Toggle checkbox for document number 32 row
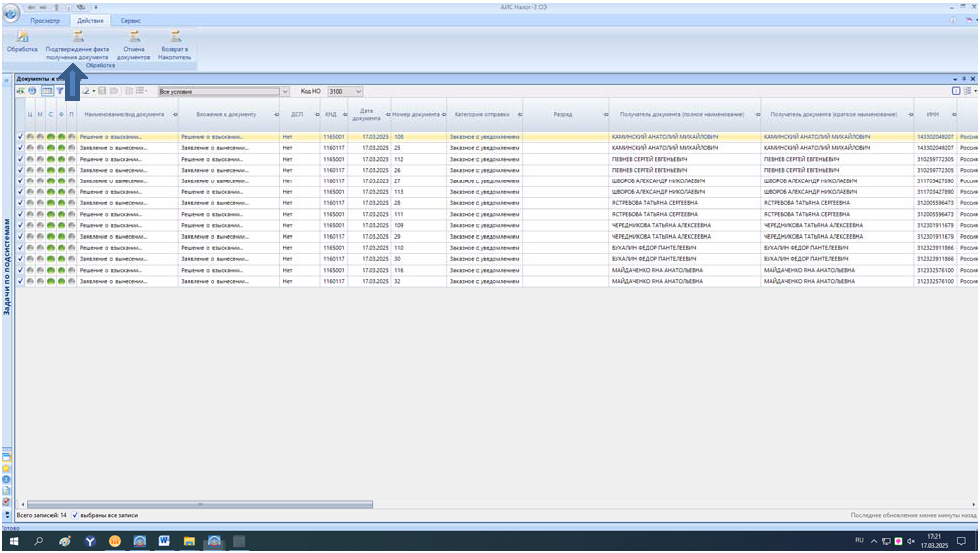The width and height of the screenshot is (980, 553). click(x=20, y=282)
